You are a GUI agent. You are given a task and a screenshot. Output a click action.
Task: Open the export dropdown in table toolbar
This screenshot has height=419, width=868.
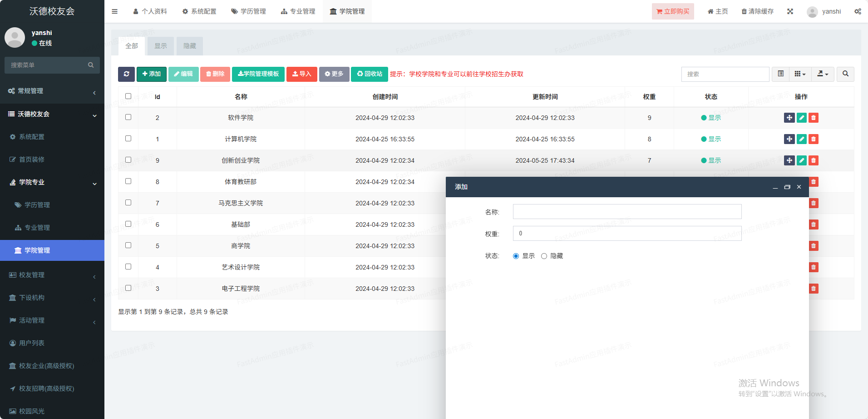point(823,74)
